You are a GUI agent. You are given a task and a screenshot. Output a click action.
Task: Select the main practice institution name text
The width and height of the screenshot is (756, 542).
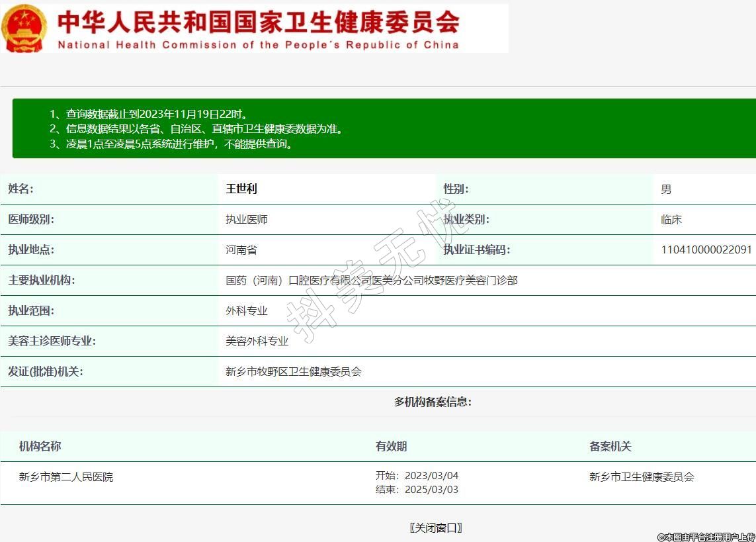[371, 280]
